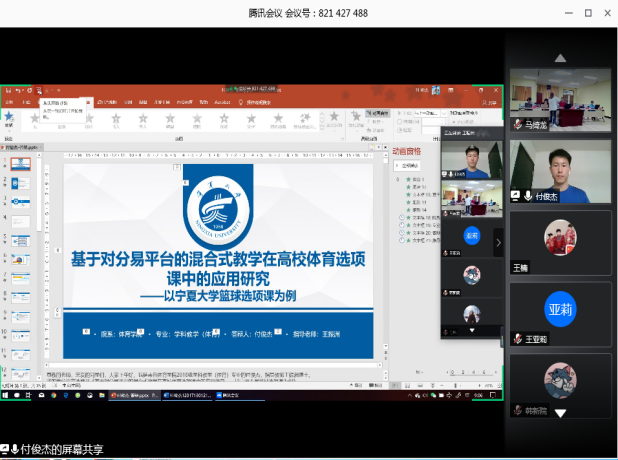Click screen-share icon at bottom-left status label
618x460 pixels.
point(5,450)
